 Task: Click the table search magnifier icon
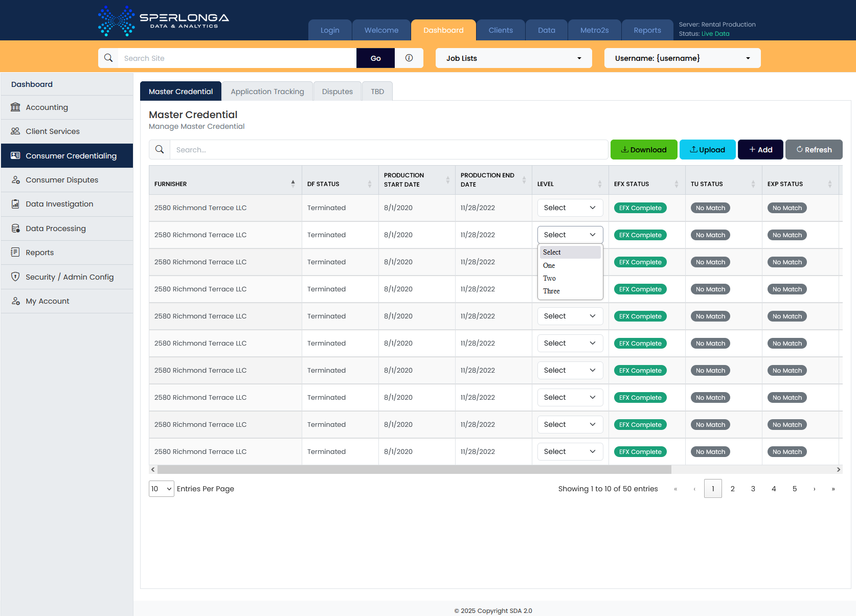tap(160, 149)
